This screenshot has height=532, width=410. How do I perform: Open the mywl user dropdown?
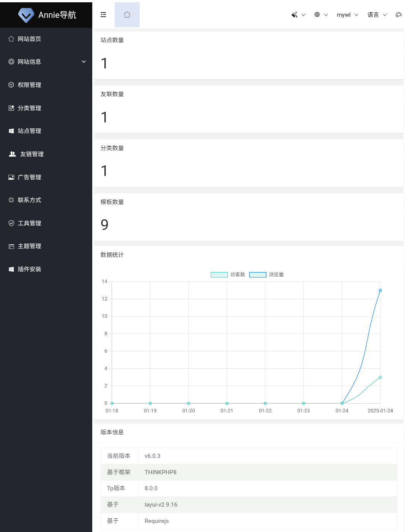tap(347, 15)
